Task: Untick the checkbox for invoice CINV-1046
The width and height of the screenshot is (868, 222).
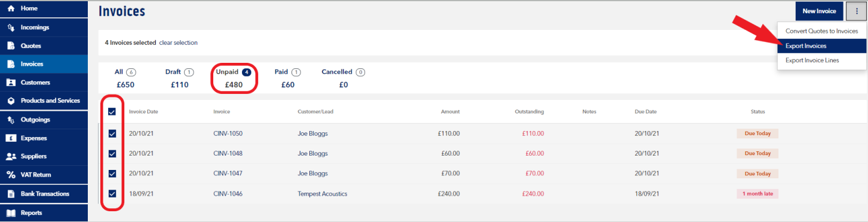Action: (112, 194)
